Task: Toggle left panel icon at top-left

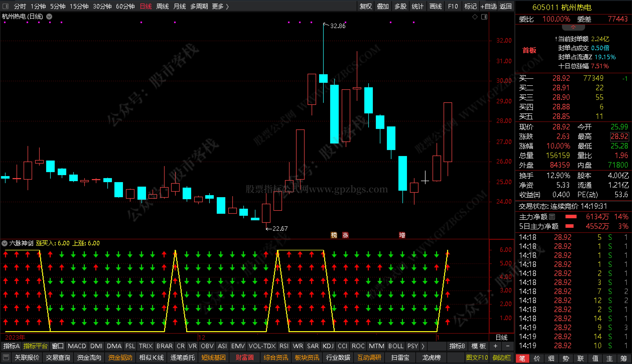Action: pyautogui.click(x=5, y=6)
